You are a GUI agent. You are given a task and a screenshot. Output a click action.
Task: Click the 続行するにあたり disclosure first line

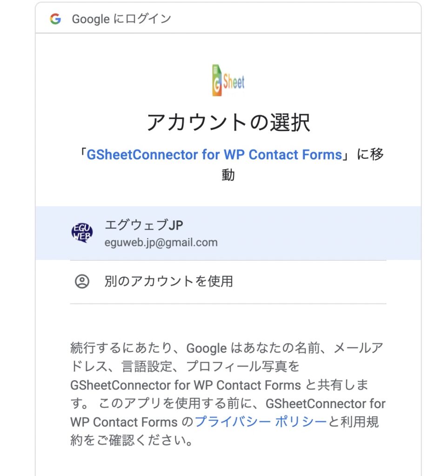pos(227,348)
